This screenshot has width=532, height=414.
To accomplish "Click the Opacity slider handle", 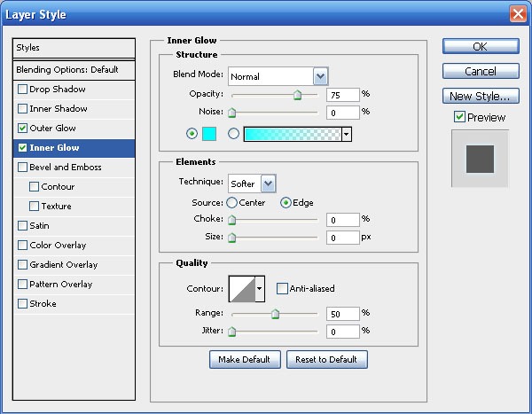I will pos(297,95).
